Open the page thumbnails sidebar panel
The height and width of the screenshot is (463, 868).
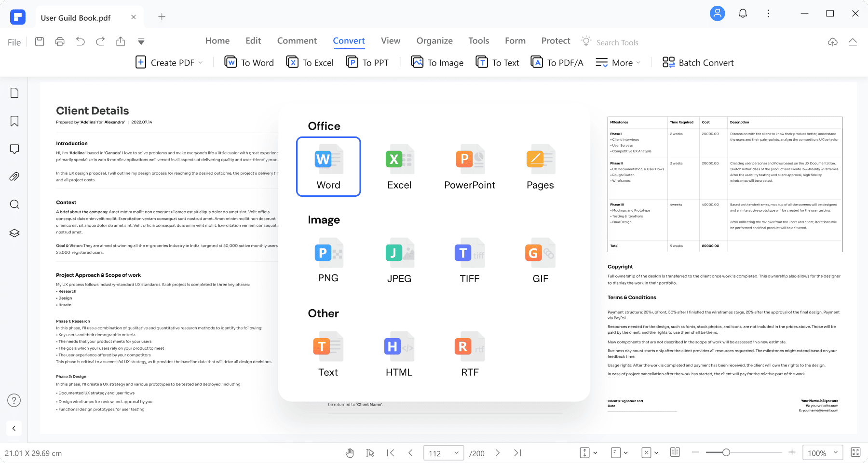(x=14, y=93)
